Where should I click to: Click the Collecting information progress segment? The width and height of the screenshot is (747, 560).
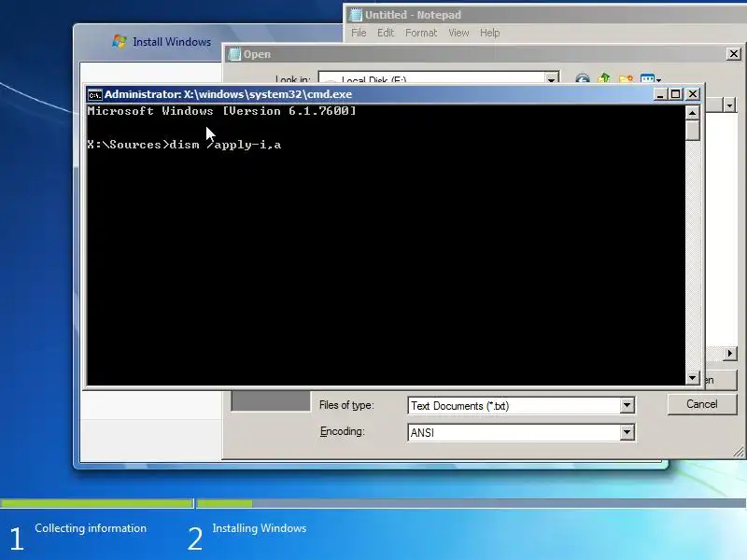(97, 503)
